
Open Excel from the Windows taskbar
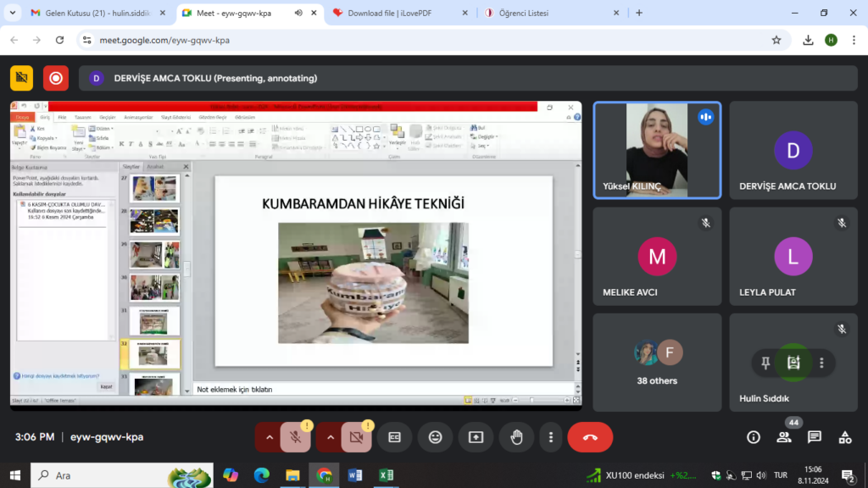pyautogui.click(x=386, y=475)
